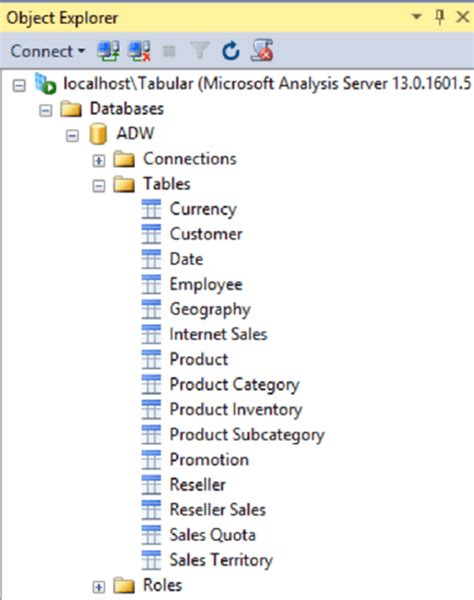
Task: Click the Databases folder icon
Action: pos(71,109)
